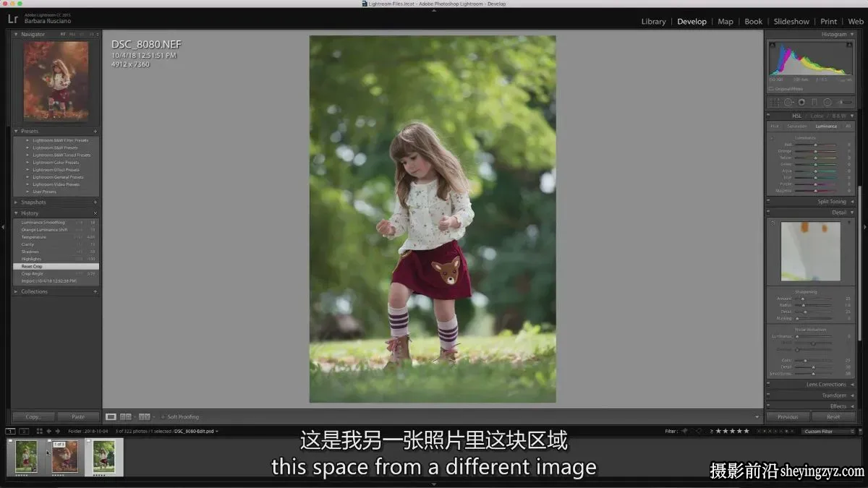Toggle Original Photo checkbox under histogram
Screen dimensions: 868x488
(771, 89)
